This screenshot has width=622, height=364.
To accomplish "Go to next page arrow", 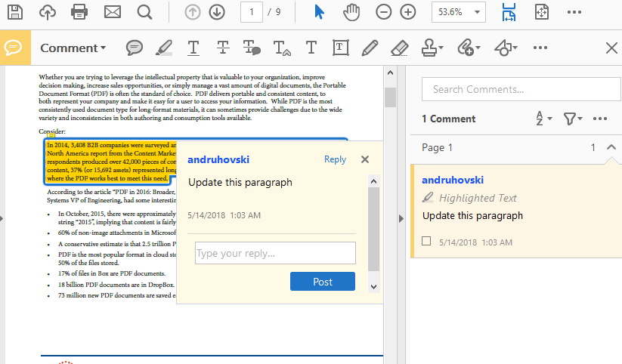I will [217, 12].
